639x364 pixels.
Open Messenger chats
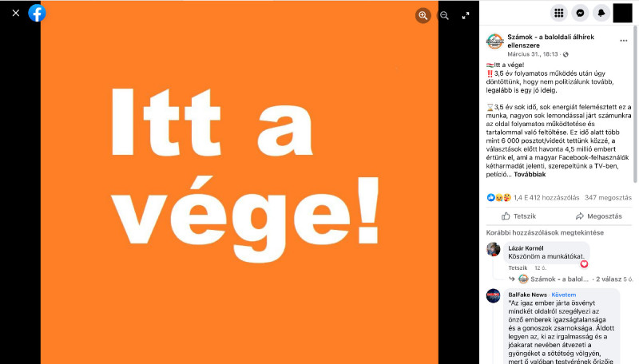click(580, 13)
